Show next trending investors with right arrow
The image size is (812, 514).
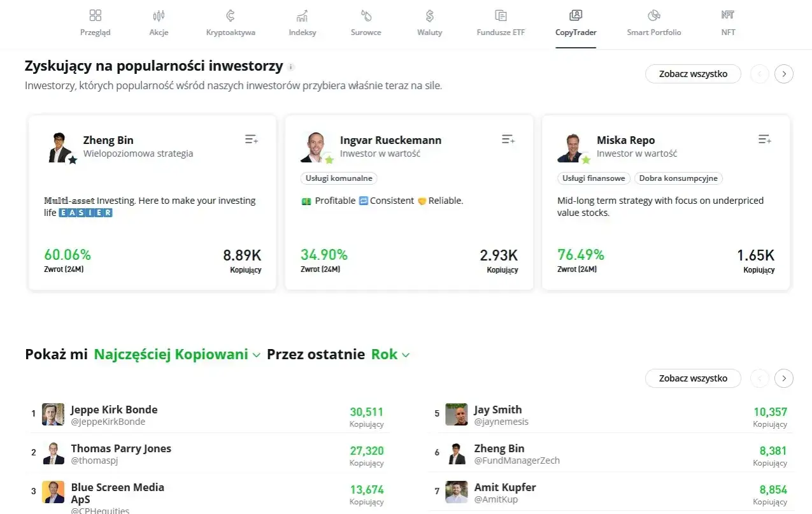tap(784, 74)
